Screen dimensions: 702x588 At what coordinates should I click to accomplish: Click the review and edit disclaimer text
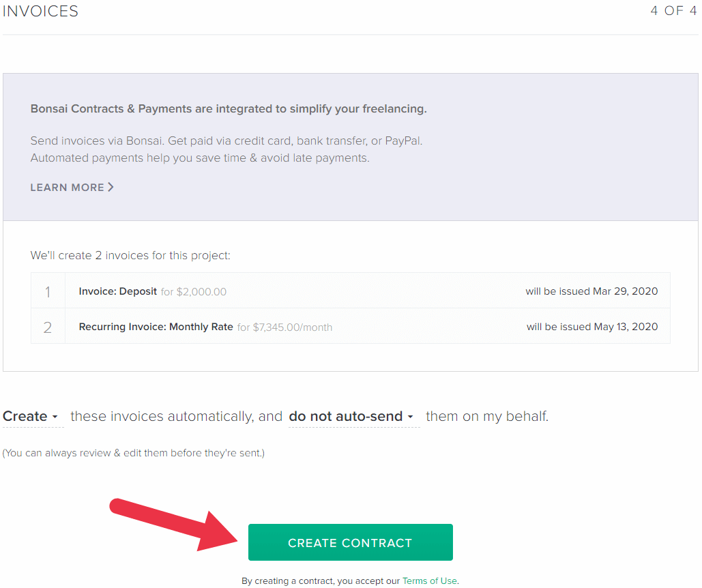(134, 452)
